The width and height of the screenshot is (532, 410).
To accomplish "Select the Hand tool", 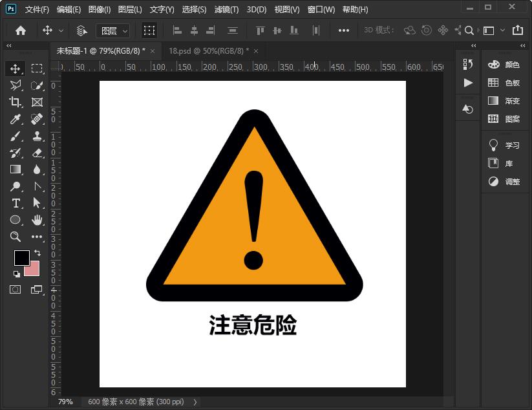I will click(x=37, y=220).
